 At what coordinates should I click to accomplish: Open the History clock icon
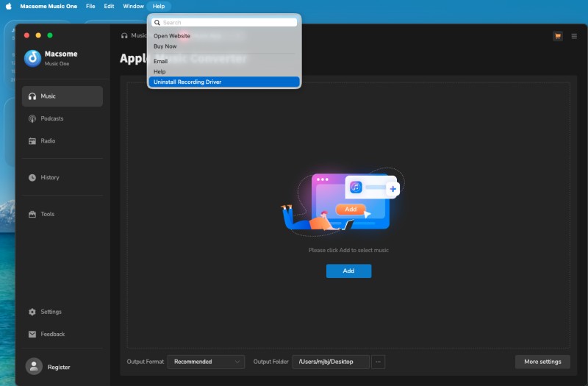click(32, 177)
